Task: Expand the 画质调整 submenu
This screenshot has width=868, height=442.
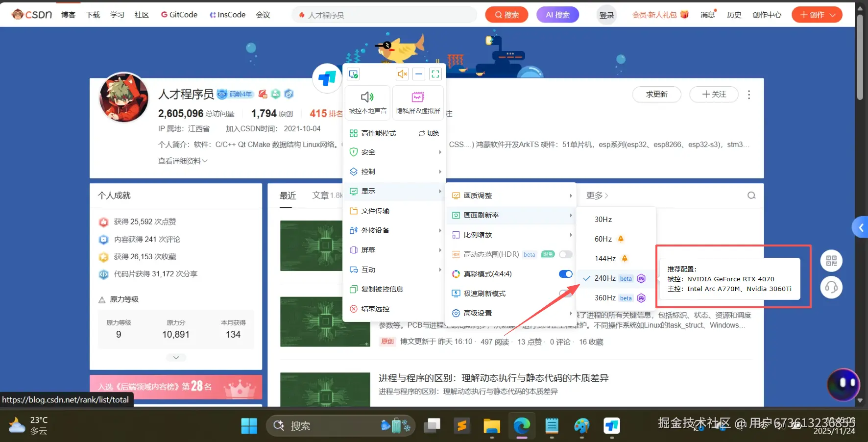Action: 511,196
